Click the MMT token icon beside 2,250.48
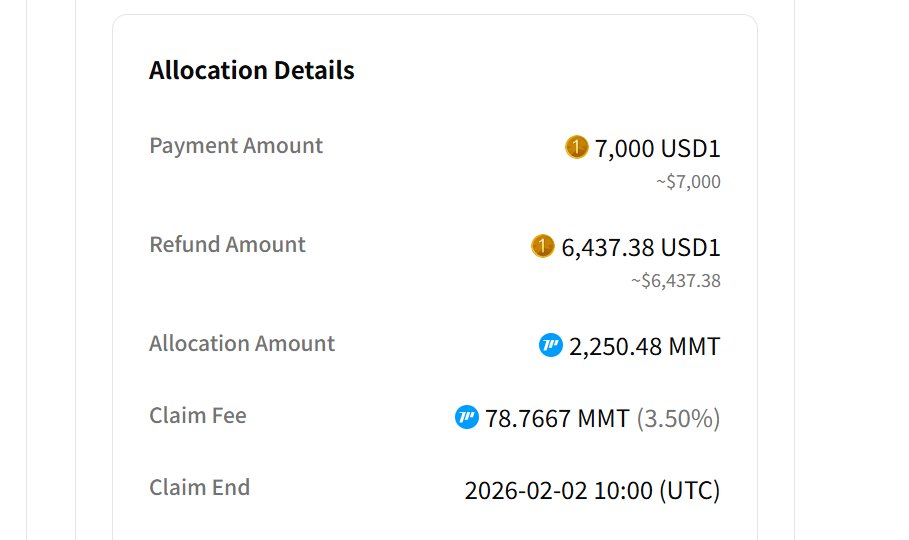Viewport: 909px width, 540px height. tap(551, 346)
